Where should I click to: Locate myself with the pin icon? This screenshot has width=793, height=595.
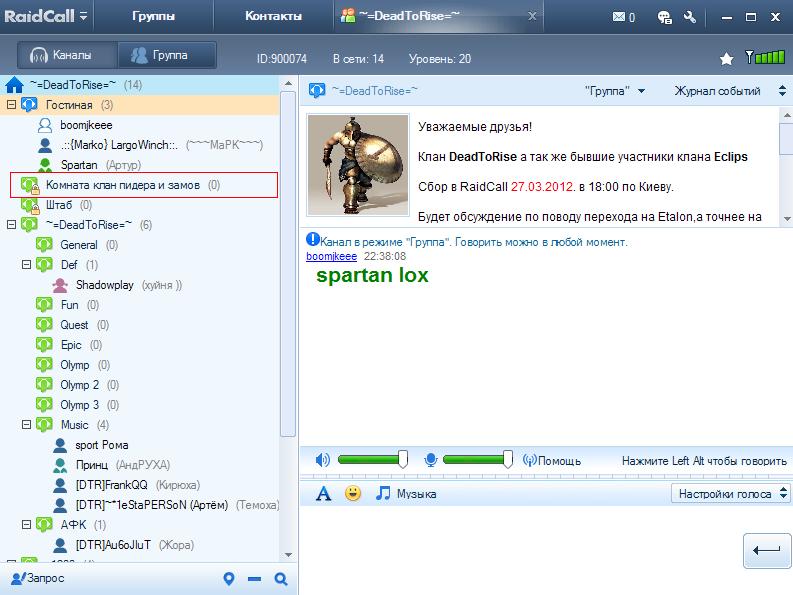pos(229,578)
